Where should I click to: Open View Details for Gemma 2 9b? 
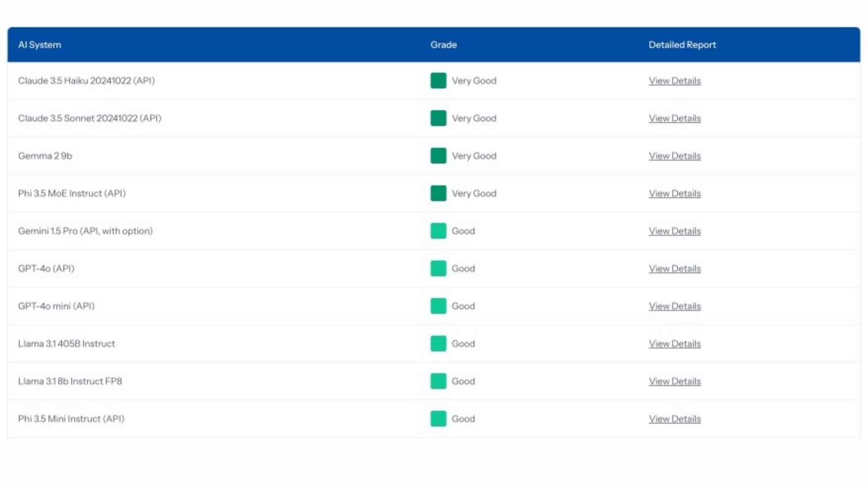[x=675, y=156]
